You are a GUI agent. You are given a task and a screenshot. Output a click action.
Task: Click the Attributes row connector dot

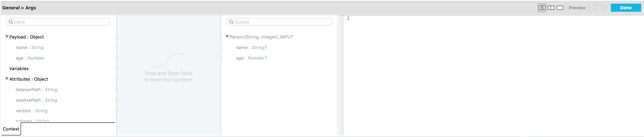click(116, 79)
